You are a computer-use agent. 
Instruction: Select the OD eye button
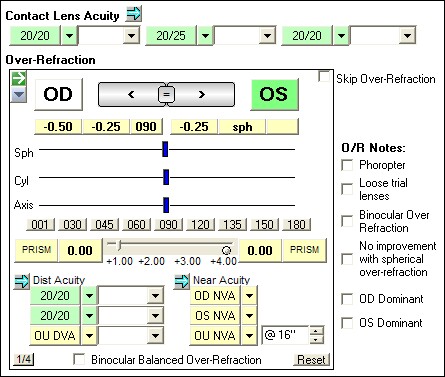point(58,95)
